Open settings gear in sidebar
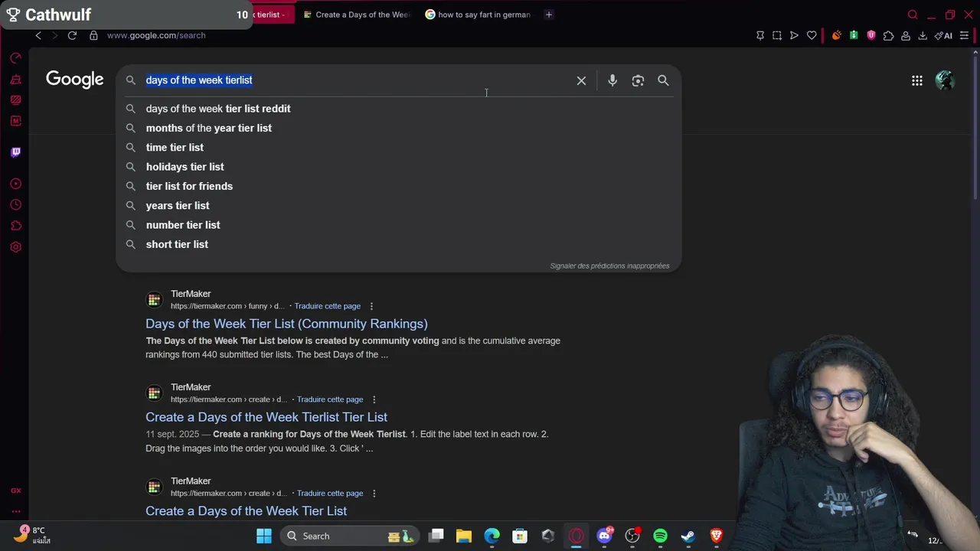Screen dimensions: 980x551 pos(15,247)
